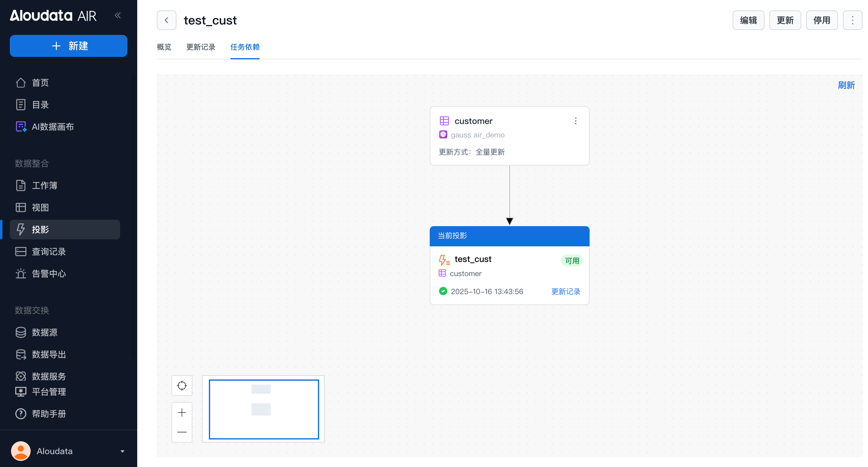Click the 停用 button
This screenshot has width=868, height=467.
point(821,20)
